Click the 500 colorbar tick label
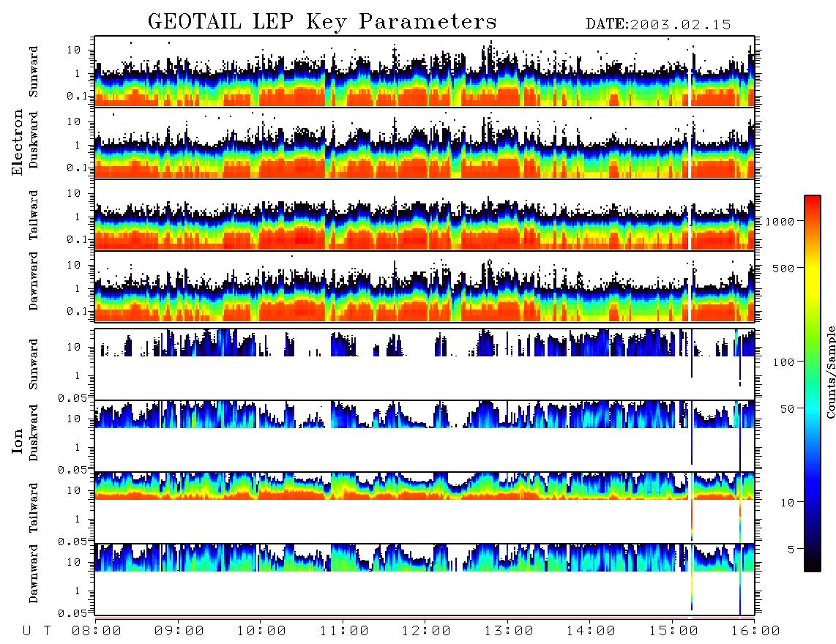836x644 pixels. click(784, 268)
